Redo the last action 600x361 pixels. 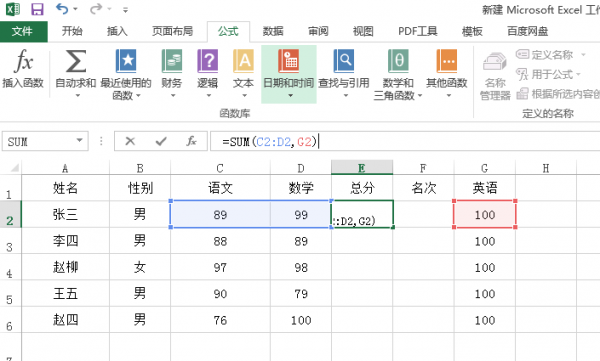[96, 8]
